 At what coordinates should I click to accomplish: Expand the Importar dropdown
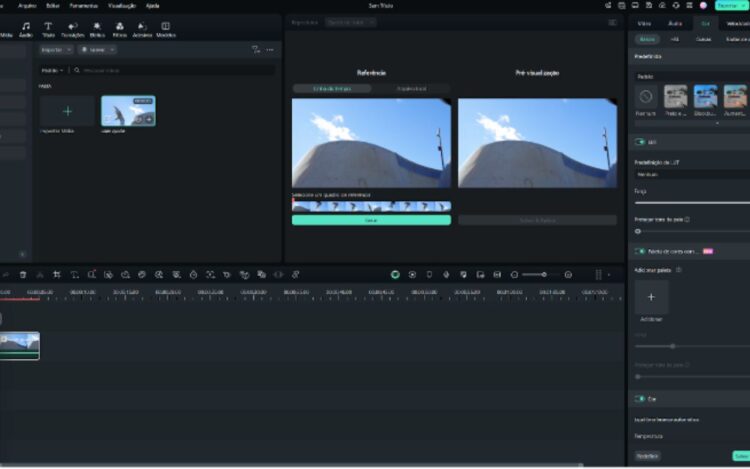tap(56, 50)
